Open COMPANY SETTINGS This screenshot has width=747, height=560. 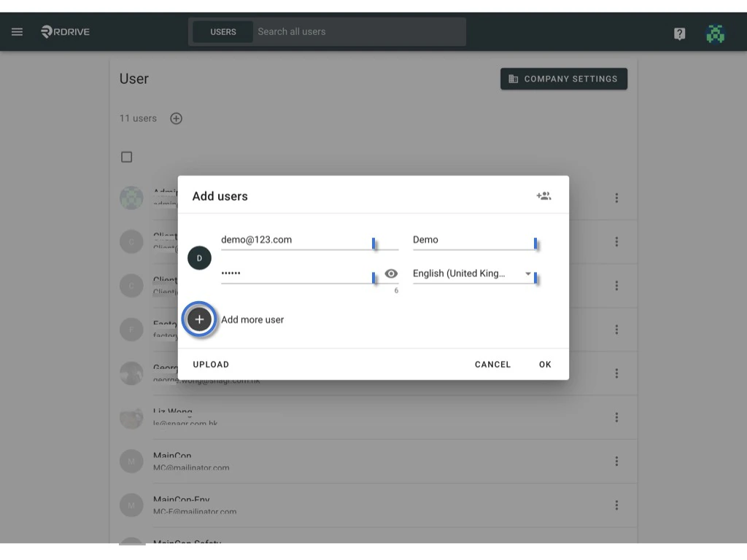pos(563,79)
